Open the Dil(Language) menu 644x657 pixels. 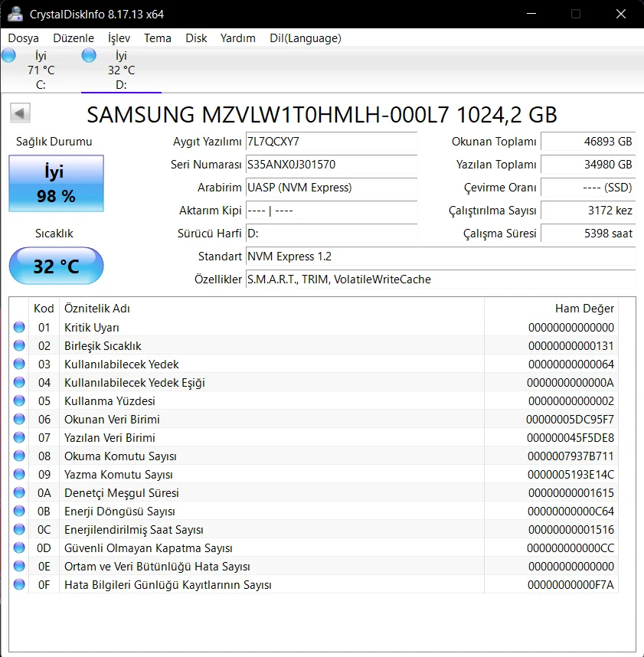coord(306,38)
